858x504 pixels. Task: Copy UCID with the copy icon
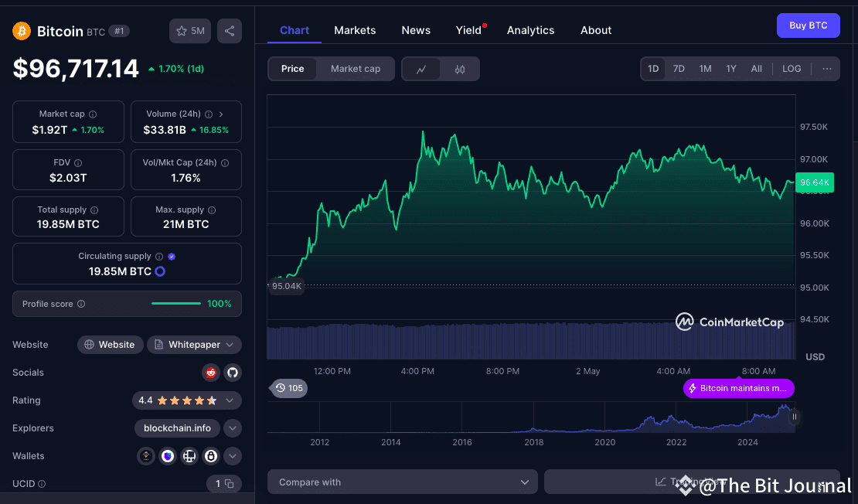click(230, 484)
